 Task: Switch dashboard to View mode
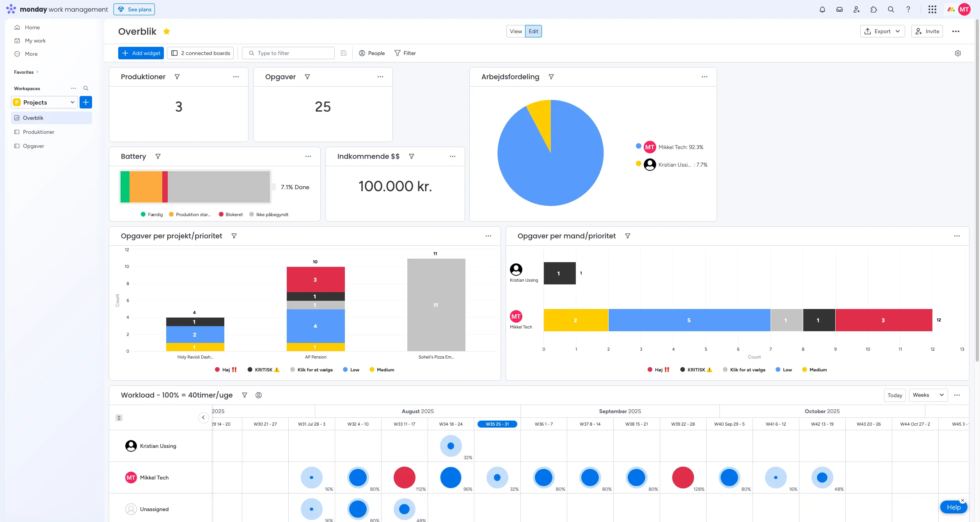point(515,31)
